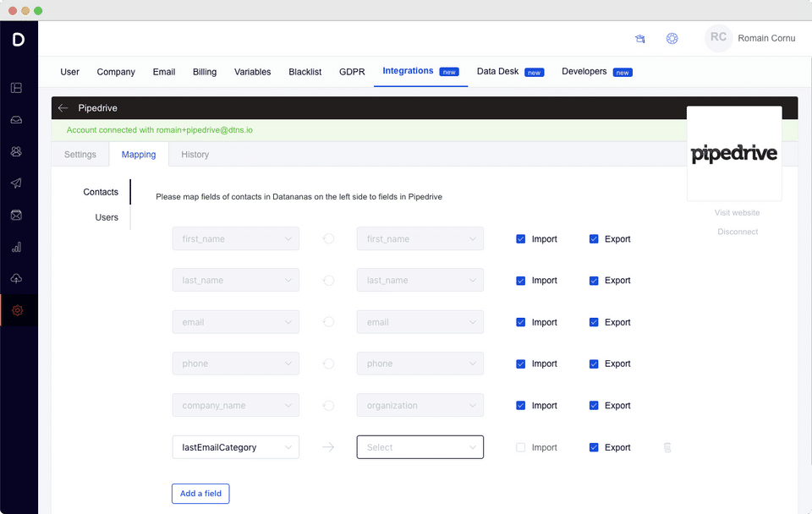Uncheck Export for lastEmailCategory row

tap(594, 447)
